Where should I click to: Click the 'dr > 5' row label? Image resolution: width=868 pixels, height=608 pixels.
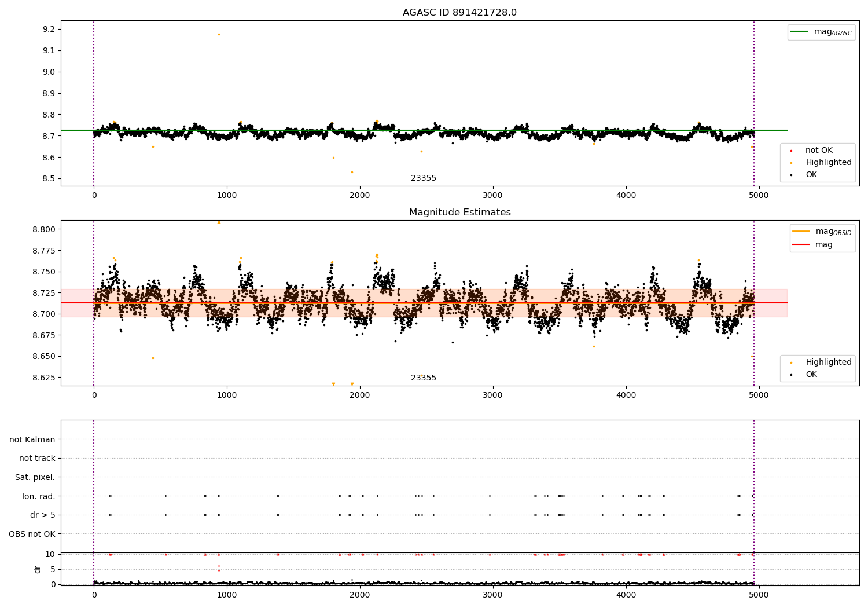pos(43,515)
